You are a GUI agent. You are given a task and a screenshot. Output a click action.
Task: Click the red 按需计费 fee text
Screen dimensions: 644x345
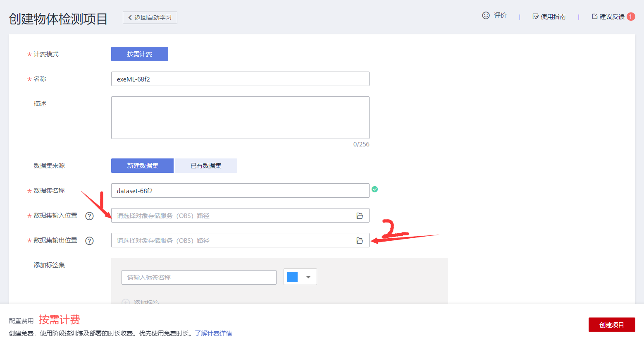point(60,320)
